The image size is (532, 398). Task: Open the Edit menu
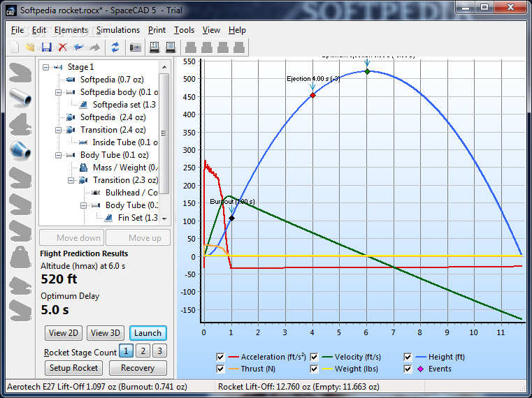click(39, 30)
